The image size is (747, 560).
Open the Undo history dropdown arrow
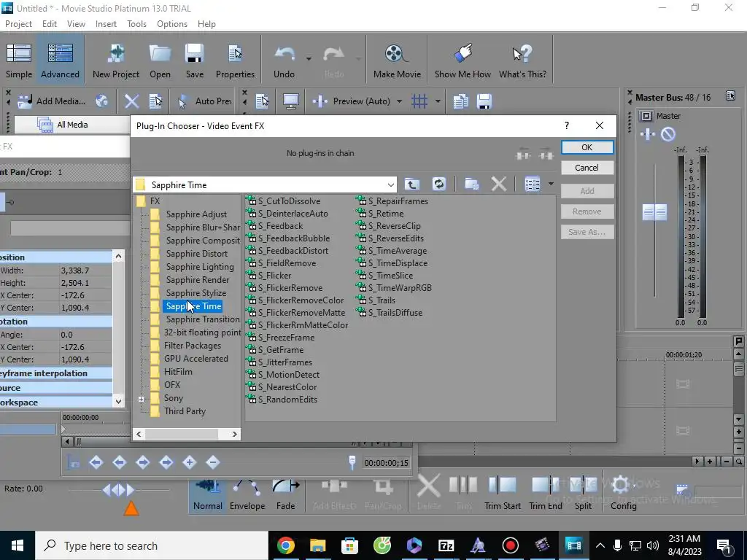309,59
